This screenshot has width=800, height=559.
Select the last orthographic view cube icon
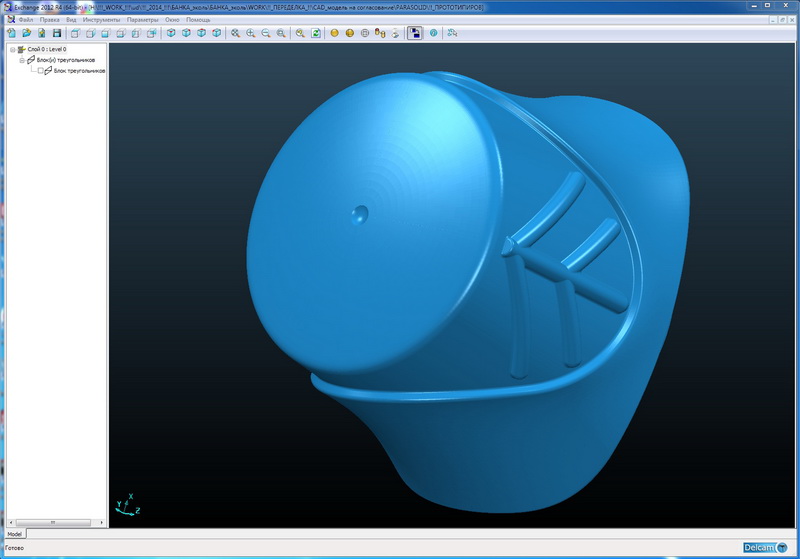(152, 33)
